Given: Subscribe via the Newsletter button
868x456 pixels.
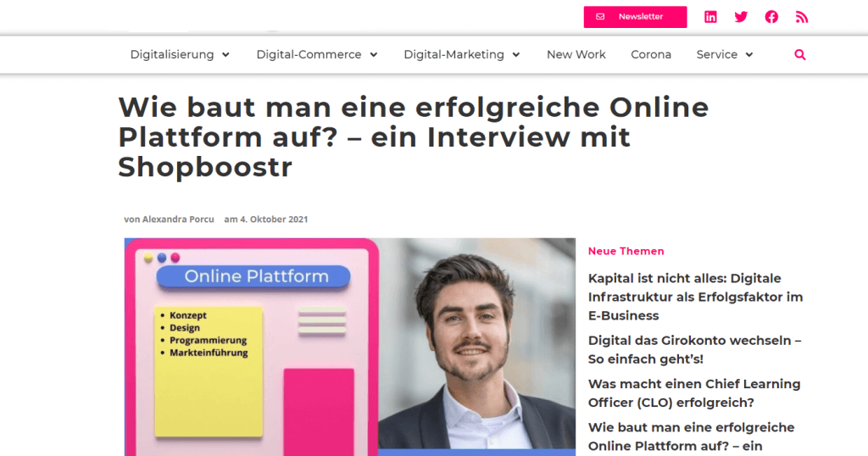Looking at the screenshot, I should (x=635, y=17).
